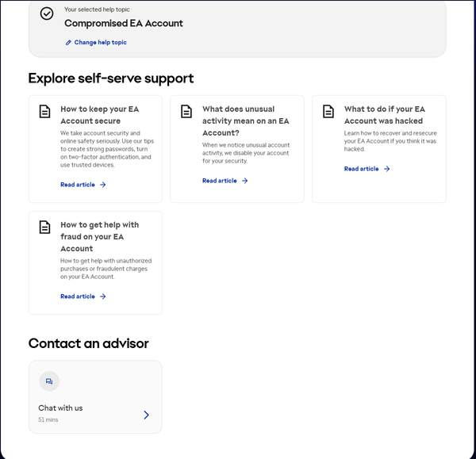Screen dimensions: 476x459
Task: Click document icon on 'help with fraud' article
Action: click(45, 228)
